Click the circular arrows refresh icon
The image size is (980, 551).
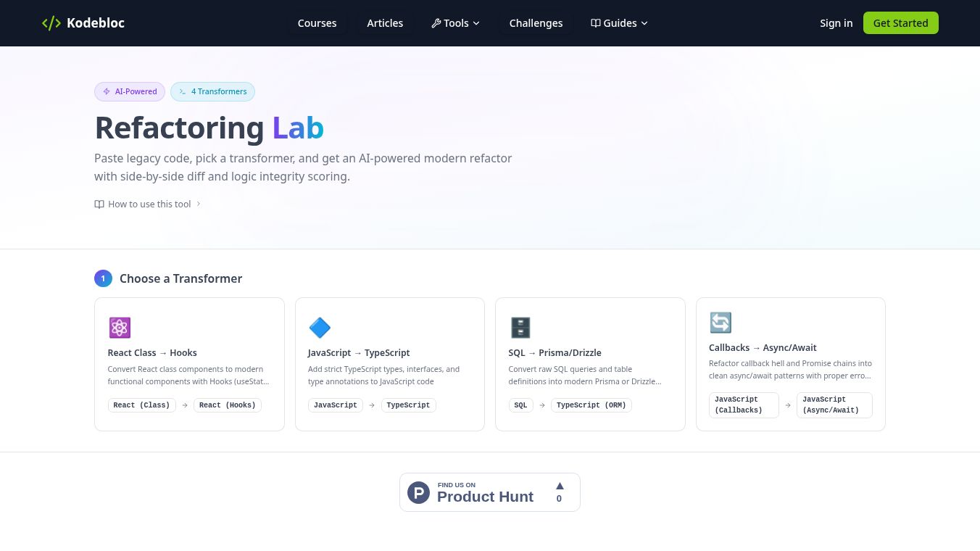(x=721, y=323)
